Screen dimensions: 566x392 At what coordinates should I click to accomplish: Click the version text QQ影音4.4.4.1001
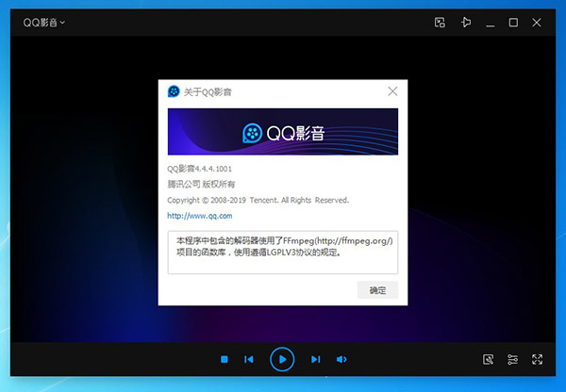pos(199,169)
